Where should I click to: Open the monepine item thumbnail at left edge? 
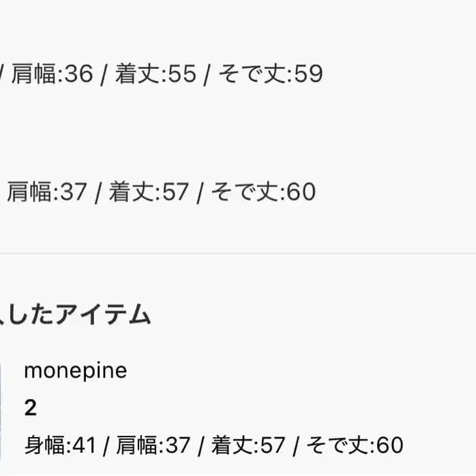tap(1, 408)
